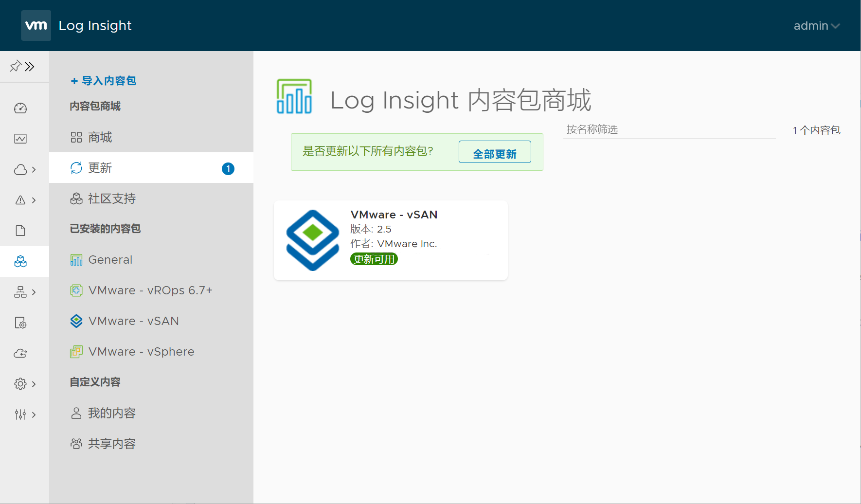Click the file settings icon in sidebar
The width and height of the screenshot is (861, 504).
(x=20, y=323)
